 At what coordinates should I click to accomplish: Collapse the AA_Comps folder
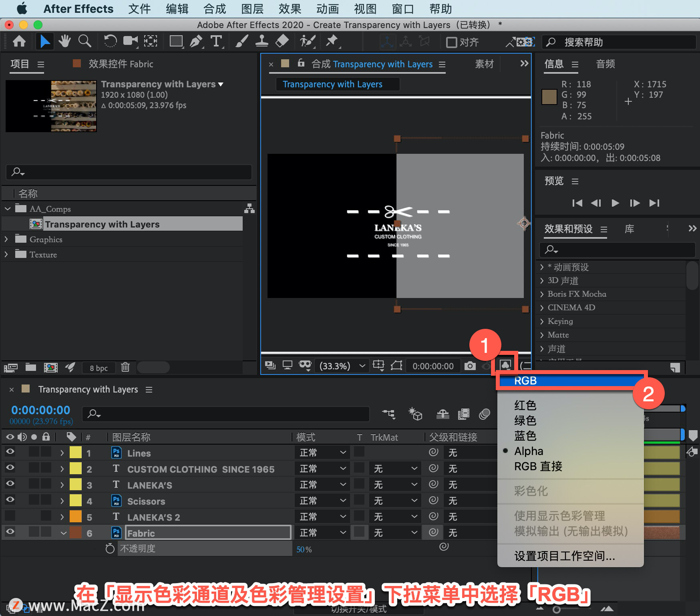7,209
